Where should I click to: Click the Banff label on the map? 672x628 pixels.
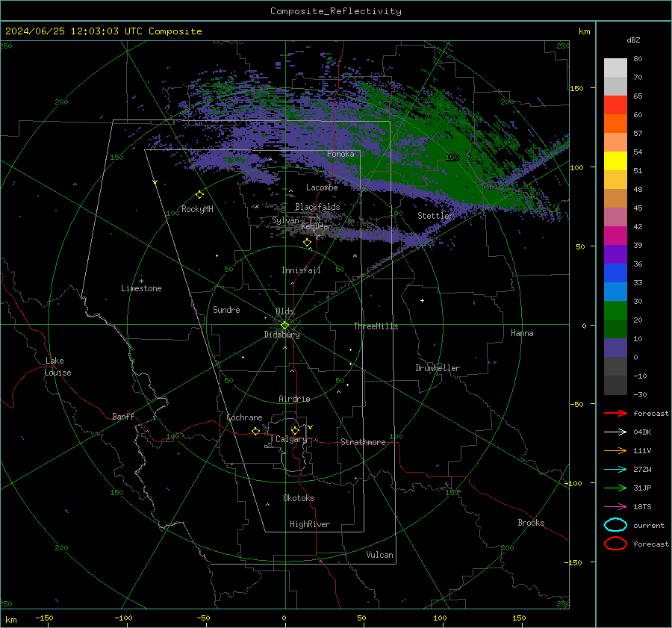pyautogui.click(x=123, y=416)
